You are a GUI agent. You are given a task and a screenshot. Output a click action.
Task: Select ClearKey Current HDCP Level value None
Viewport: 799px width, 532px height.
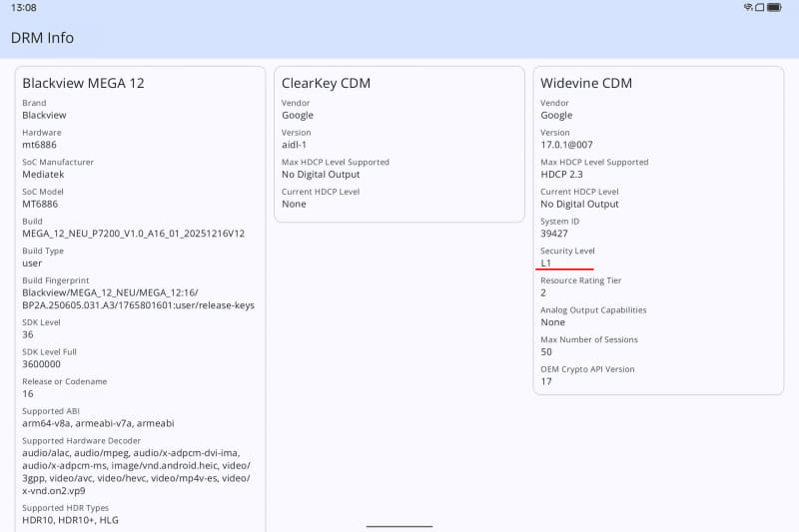[x=294, y=204]
